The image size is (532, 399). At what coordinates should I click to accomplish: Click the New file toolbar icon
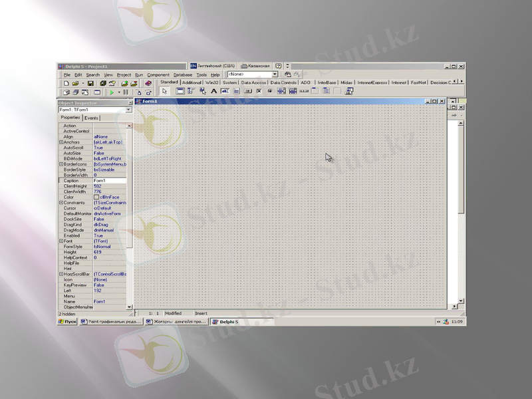[x=66, y=83]
